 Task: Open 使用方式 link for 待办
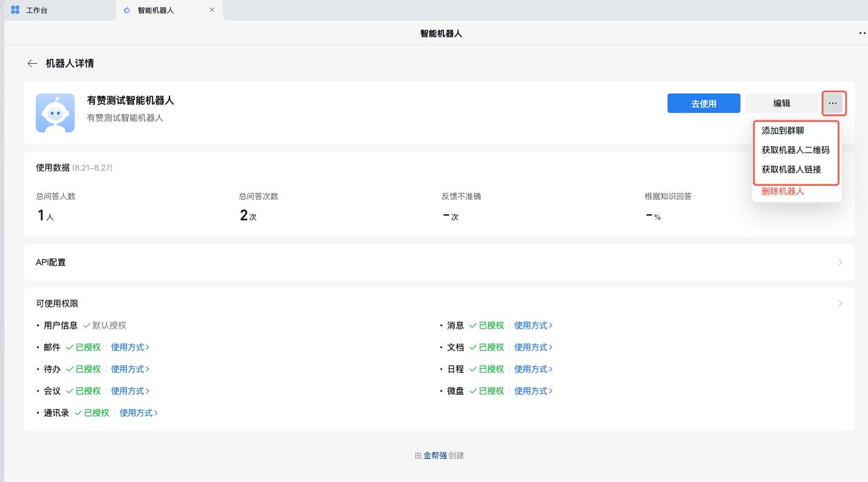point(130,369)
